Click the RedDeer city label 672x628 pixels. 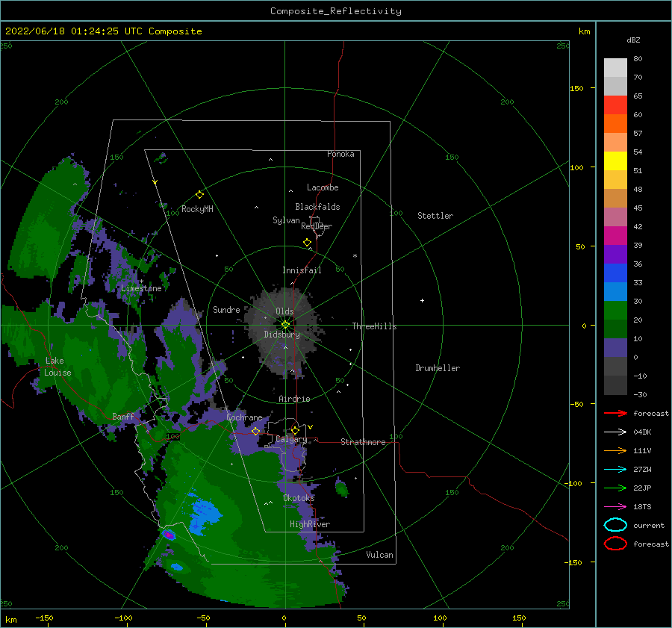point(317,226)
